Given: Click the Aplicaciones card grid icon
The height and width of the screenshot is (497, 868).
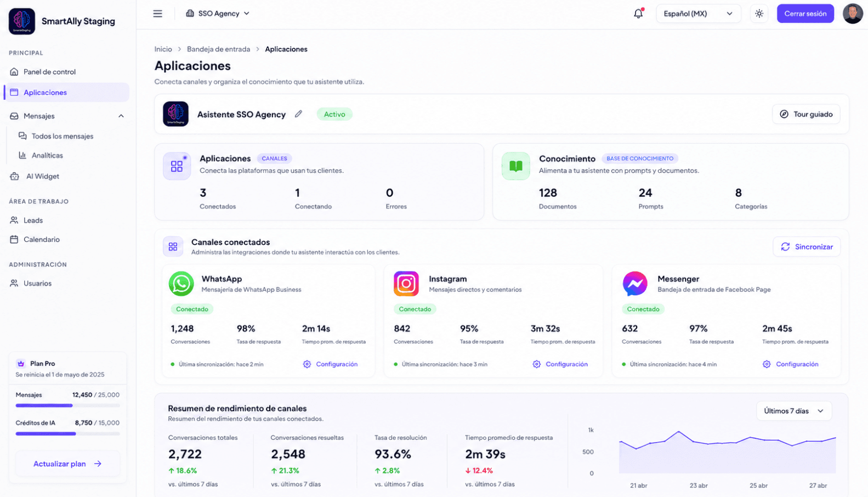Looking at the screenshot, I should point(177,166).
